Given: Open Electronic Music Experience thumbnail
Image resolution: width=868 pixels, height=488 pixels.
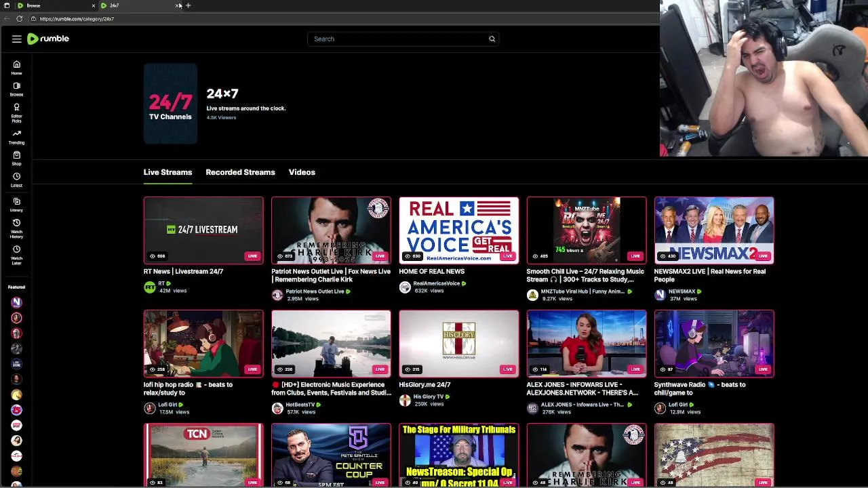Looking at the screenshot, I should click(x=331, y=343).
